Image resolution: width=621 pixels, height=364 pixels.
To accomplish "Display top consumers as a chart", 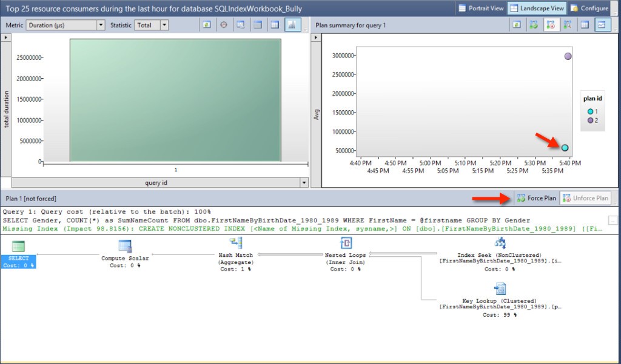I will 291,25.
